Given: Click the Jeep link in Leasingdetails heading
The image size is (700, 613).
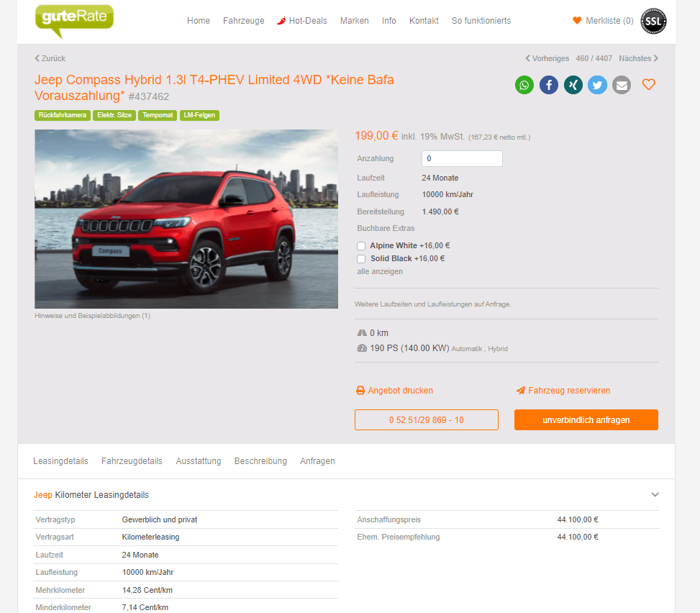Looking at the screenshot, I should coord(43,495).
